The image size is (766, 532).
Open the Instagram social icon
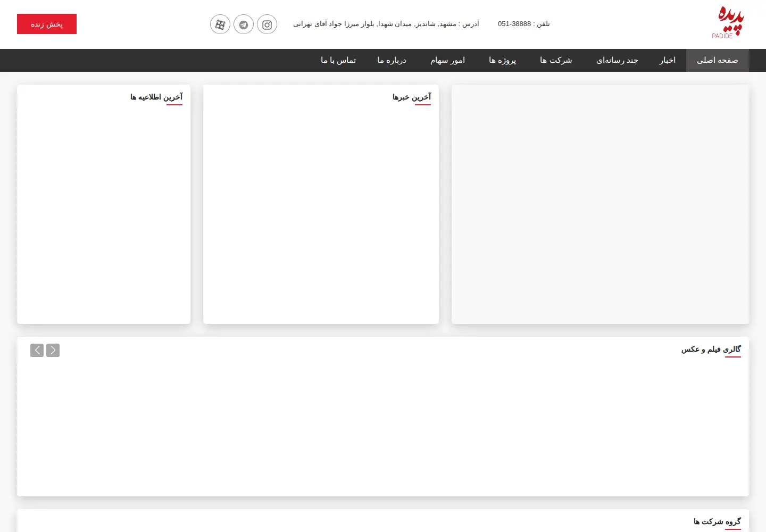point(267,24)
